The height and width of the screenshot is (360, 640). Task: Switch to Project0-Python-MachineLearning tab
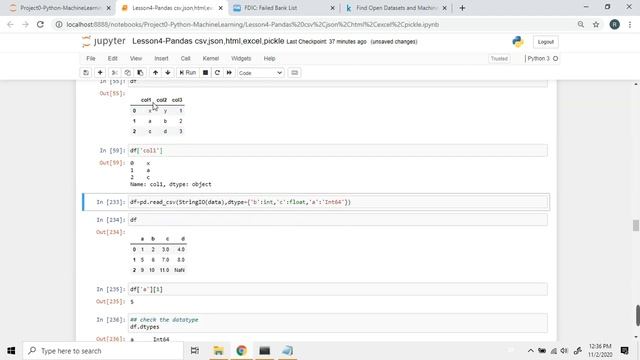60,8
